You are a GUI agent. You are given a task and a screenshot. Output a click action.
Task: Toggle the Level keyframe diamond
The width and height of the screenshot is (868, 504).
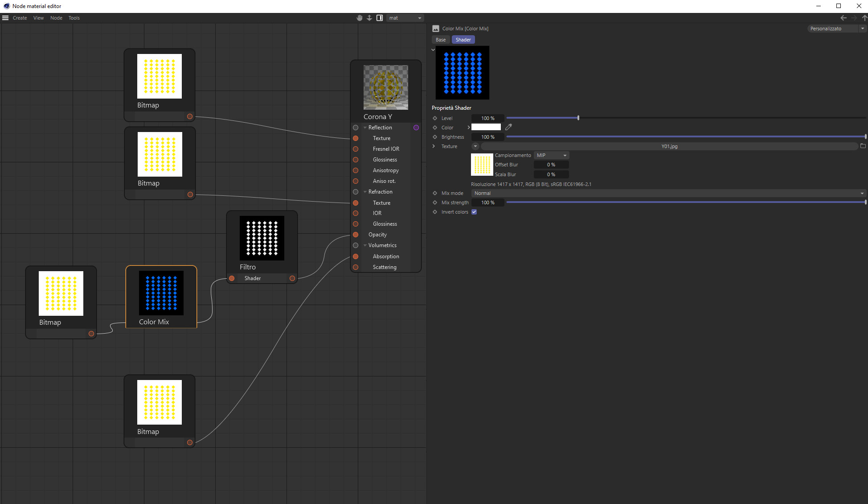coord(435,118)
